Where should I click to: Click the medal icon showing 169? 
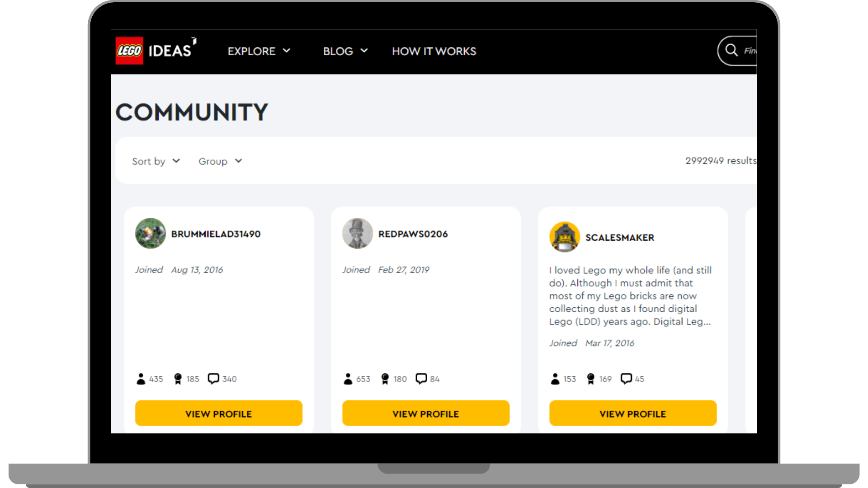coord(591,379)
